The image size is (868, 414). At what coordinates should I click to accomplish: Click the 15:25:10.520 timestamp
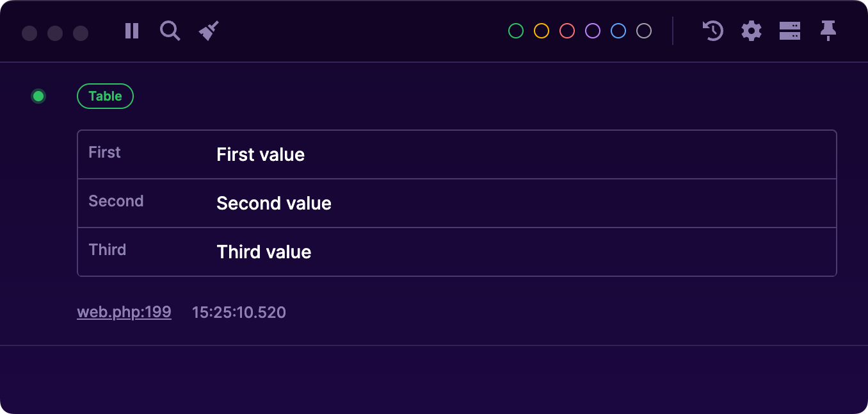coord(239,312)
